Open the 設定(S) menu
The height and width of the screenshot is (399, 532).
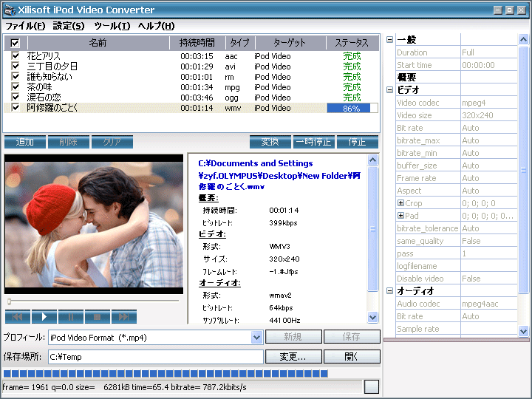[69, 26]
